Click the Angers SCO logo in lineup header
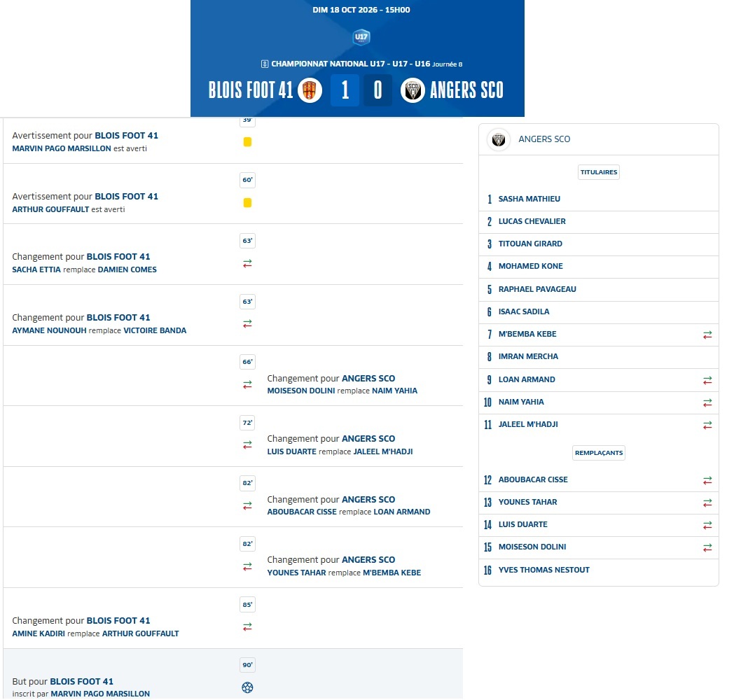Viewport: 741px width, 700px height. click(499, 139)
